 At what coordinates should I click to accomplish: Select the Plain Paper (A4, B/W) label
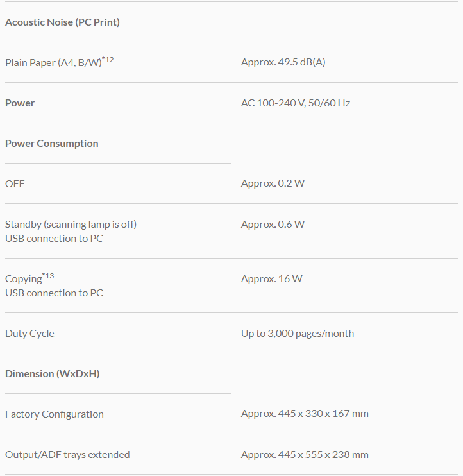tap(53, 63)
